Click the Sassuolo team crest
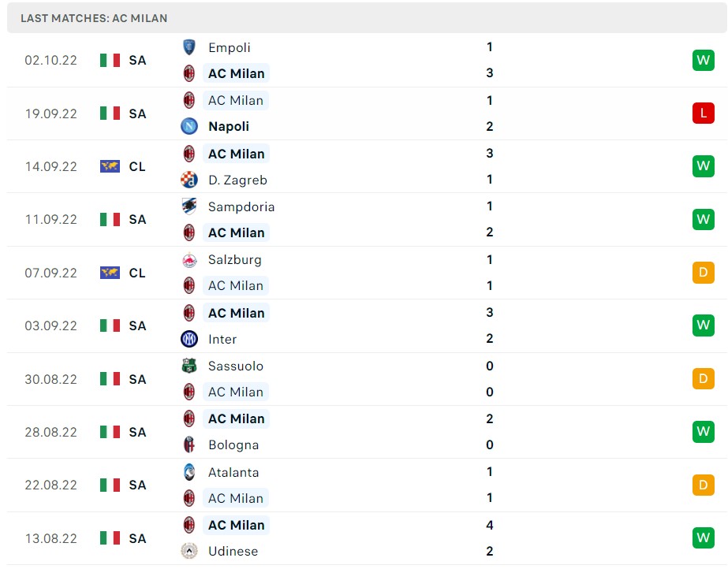 pyautogui.click(x=189, y=366)
